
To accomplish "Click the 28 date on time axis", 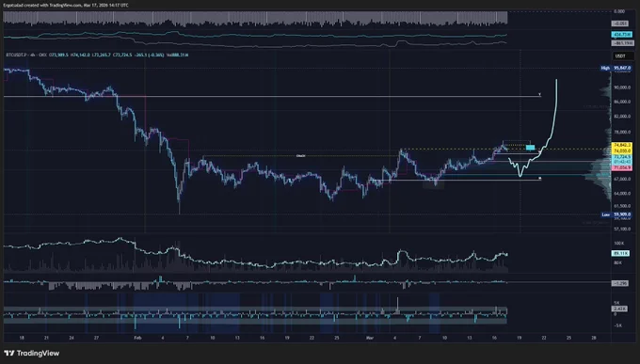I will 594,338.
